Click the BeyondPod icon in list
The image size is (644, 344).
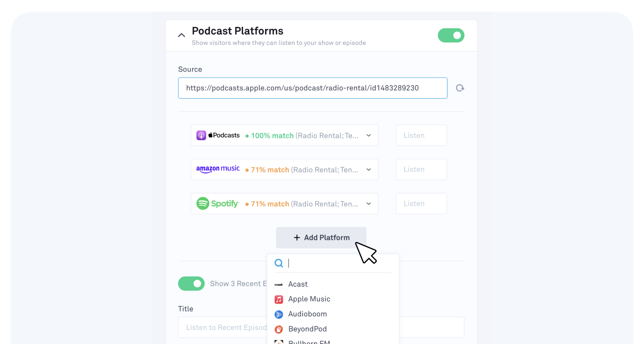(x=279, y=329)
